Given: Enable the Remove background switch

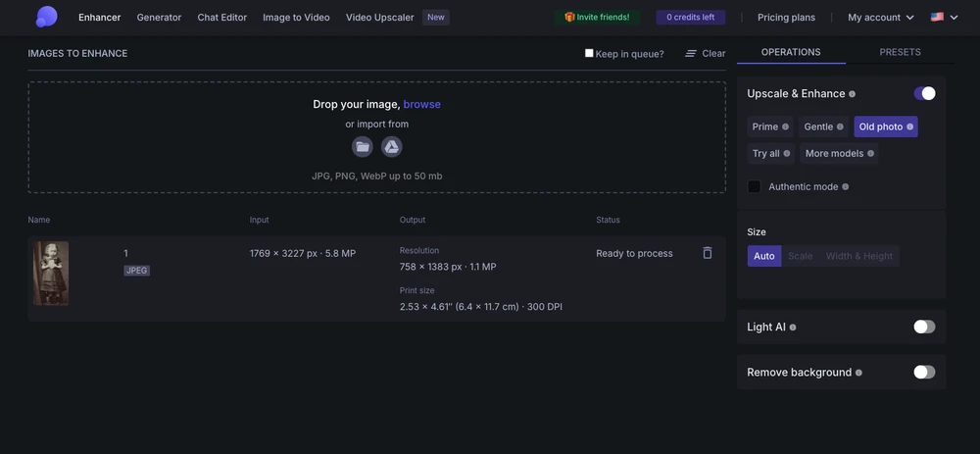Looking at the screenshot, I should point(924,372).
